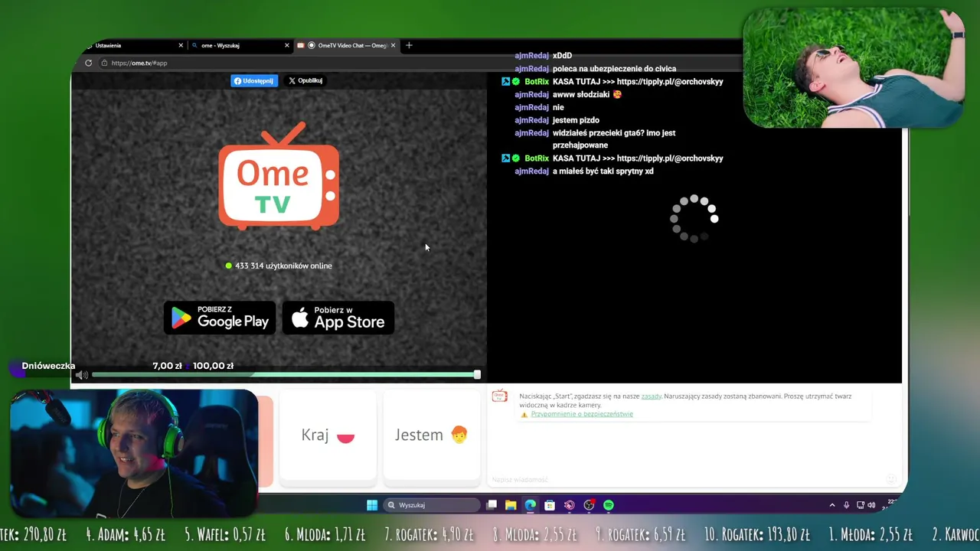Open the pink circular taskbar app
This screenshot has height=551, width=980.
point(569,505)
